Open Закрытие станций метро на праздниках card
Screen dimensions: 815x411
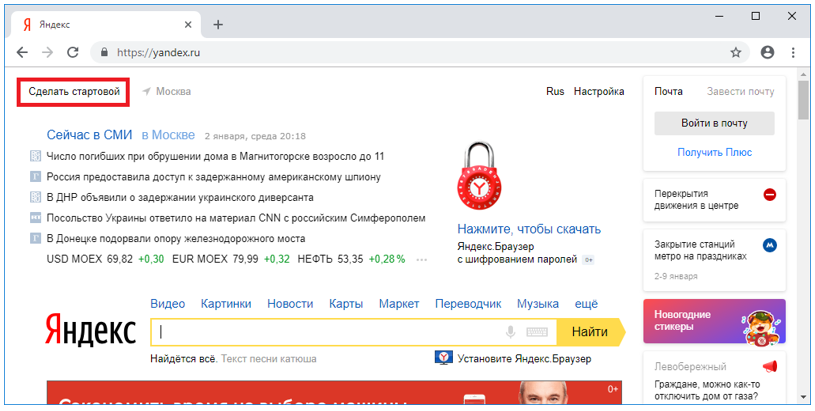point(714,260)
